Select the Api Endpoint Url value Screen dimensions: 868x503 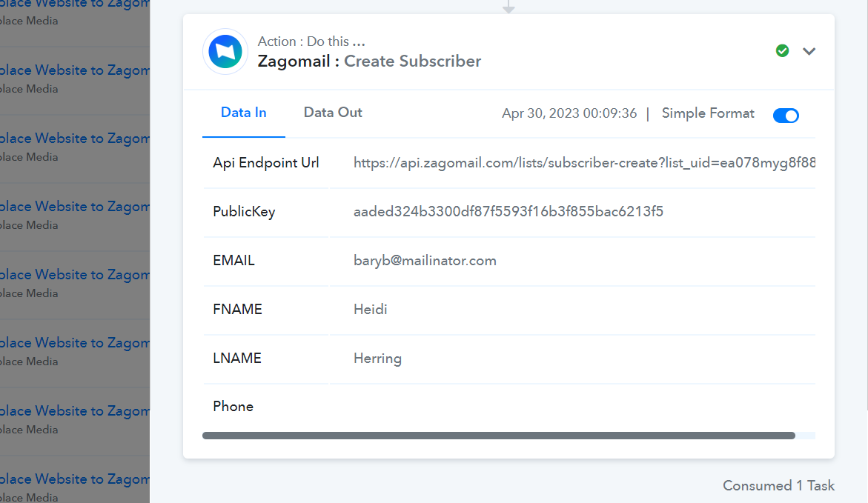click(584, 163)
